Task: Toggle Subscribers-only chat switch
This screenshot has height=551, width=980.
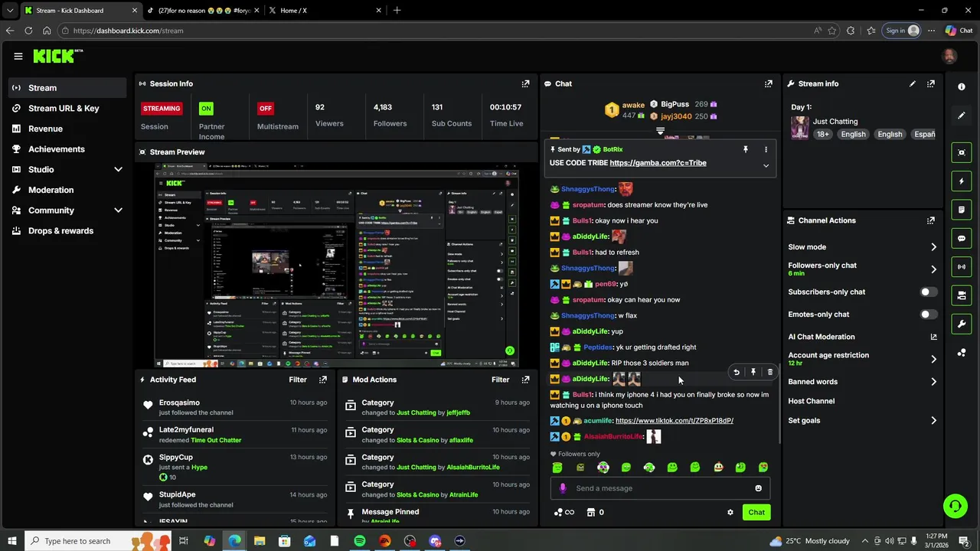Action: [x=928, y=292]
